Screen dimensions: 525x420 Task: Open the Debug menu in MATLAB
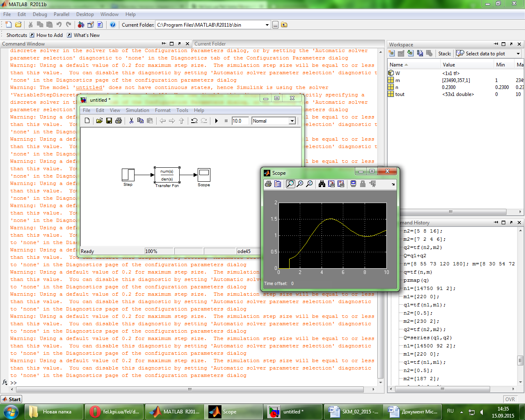[40, 14]
